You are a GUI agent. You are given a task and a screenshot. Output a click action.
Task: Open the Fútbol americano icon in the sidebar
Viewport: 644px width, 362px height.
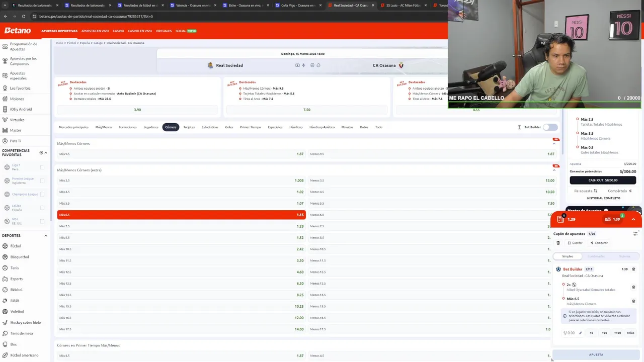(5, 355)
